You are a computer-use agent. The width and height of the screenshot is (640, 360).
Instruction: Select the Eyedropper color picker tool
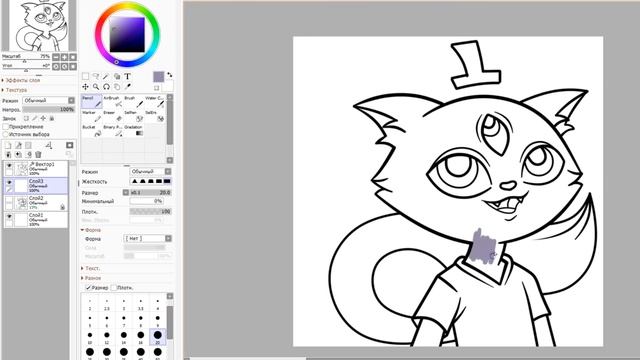pos(128,87)
